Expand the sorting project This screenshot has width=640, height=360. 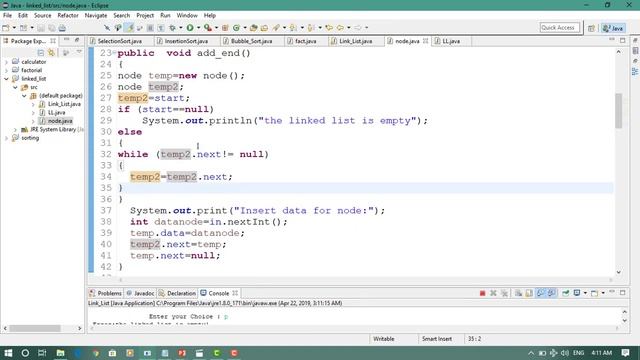pyautogui.click(x=7, y=138)
